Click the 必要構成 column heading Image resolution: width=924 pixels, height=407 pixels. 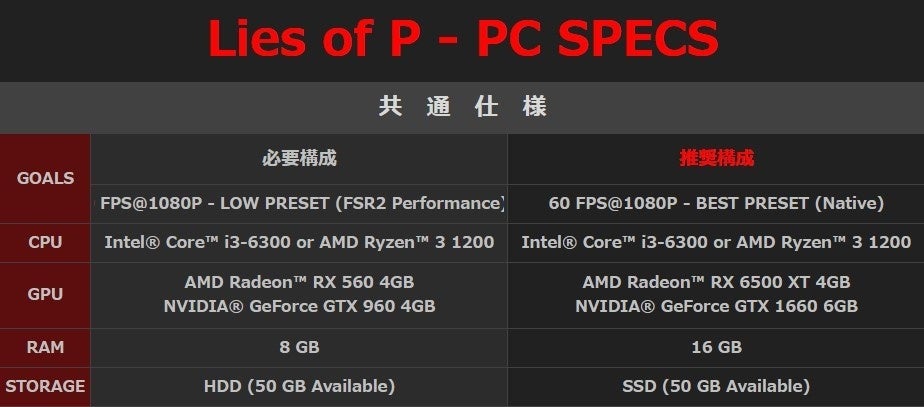299,158
